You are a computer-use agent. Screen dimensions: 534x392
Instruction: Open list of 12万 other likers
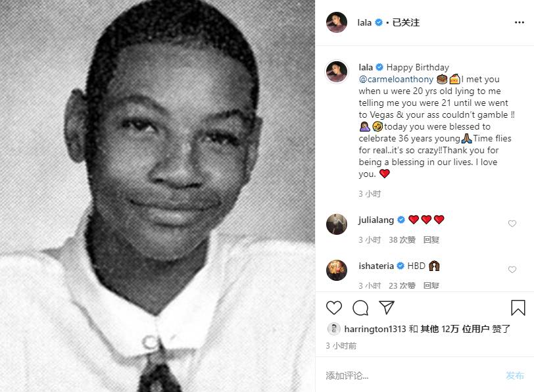pos(455,329)
